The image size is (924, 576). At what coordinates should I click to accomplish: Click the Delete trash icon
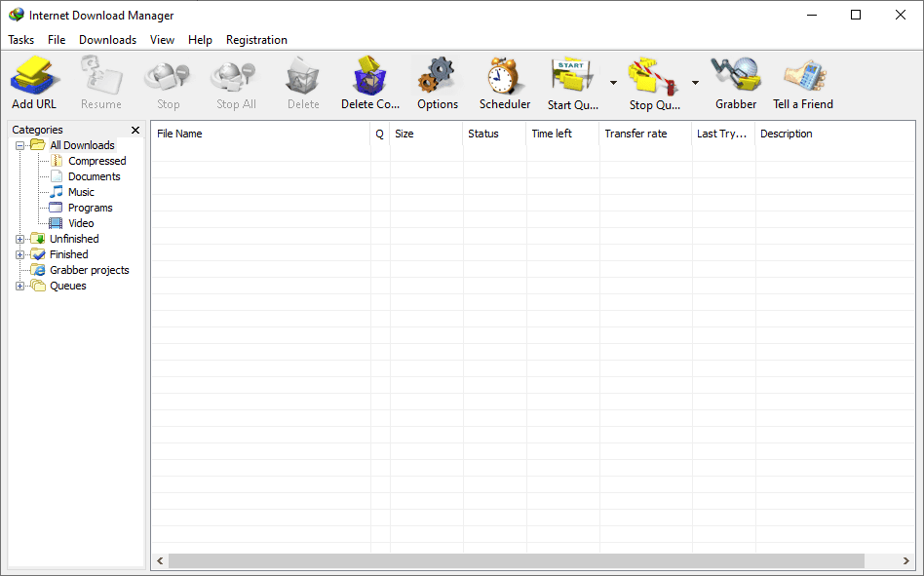click(303, 75)
